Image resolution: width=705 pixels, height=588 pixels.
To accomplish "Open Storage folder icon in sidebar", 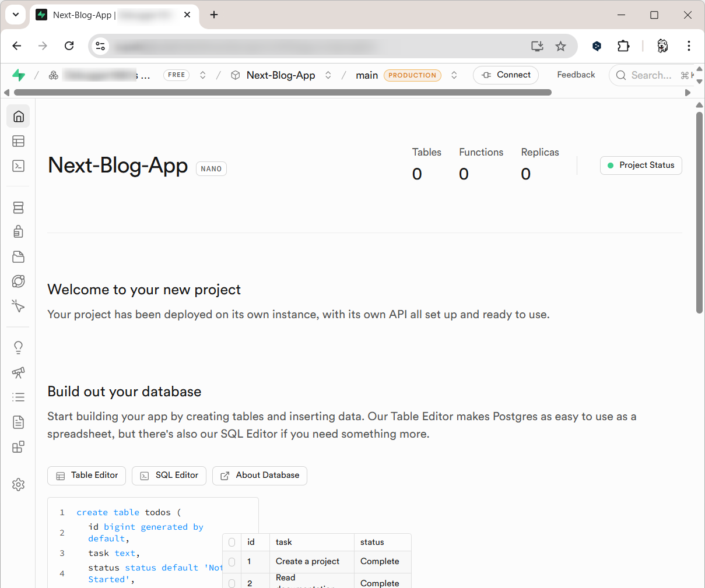I will 19,257.
